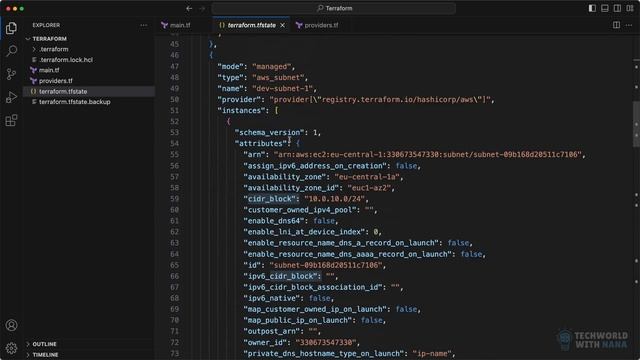
Task: Click the "ip-name" value on line 73
Action: pyautogui.click(x=432, y=353)
